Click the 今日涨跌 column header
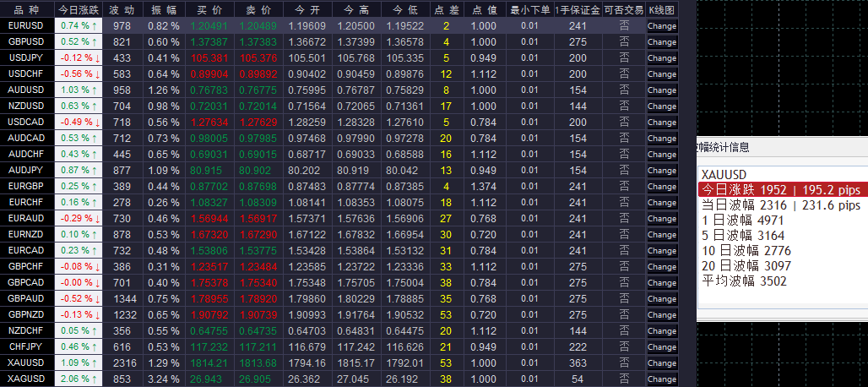This screenshot has width=868, height=387. tap(78, 9)
